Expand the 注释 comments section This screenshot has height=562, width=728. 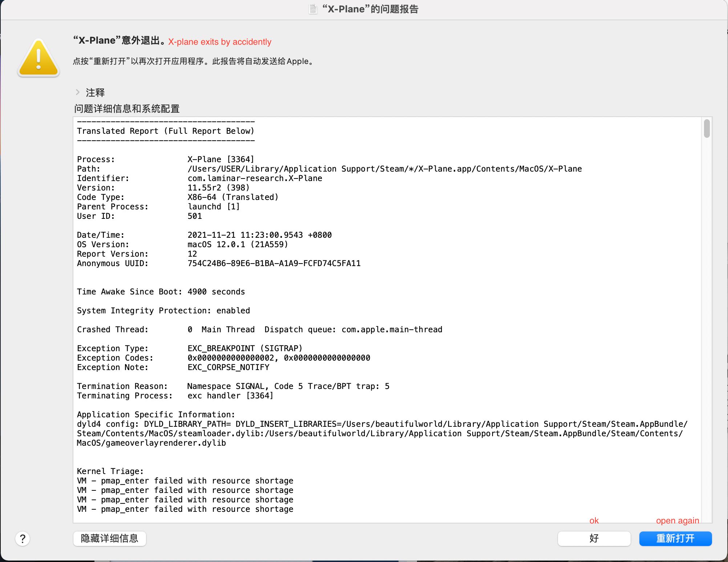77,92
